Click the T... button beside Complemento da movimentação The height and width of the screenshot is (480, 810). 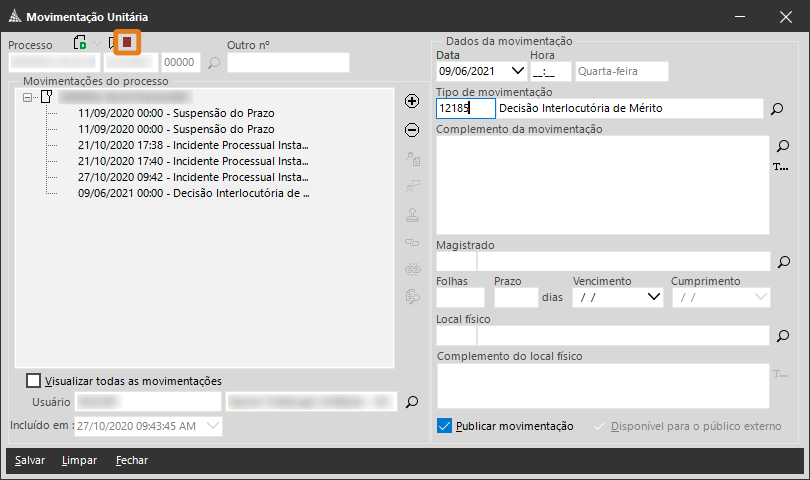(x=781, y=167)
